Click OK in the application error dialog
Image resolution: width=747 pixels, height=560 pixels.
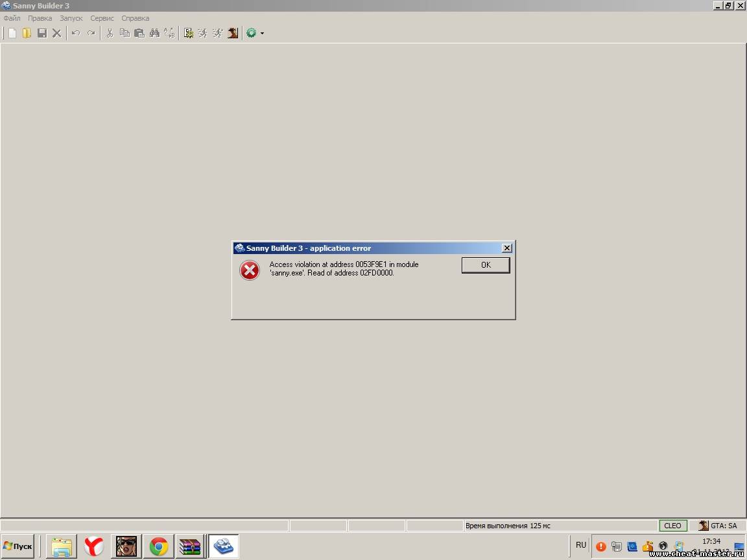tap(486, 265)
